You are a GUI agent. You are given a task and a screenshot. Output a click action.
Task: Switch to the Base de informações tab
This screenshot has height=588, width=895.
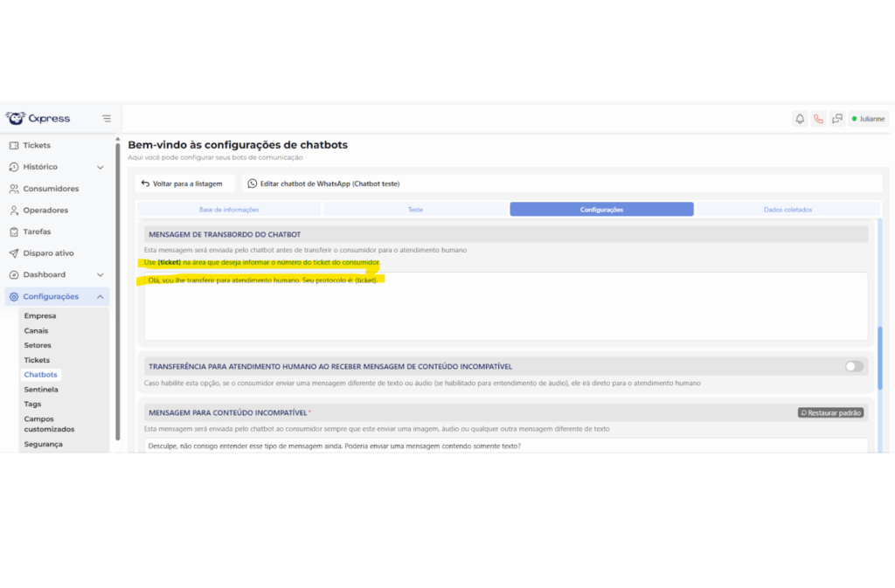229,210
